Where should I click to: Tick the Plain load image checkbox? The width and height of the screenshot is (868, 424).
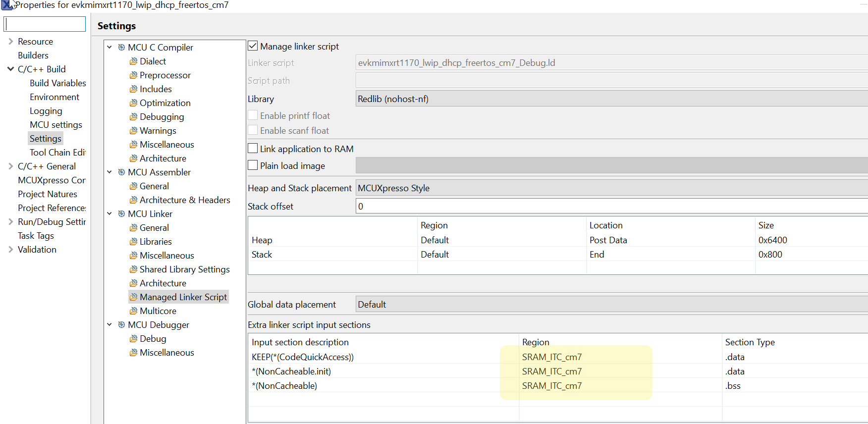[x=253, y=165]
